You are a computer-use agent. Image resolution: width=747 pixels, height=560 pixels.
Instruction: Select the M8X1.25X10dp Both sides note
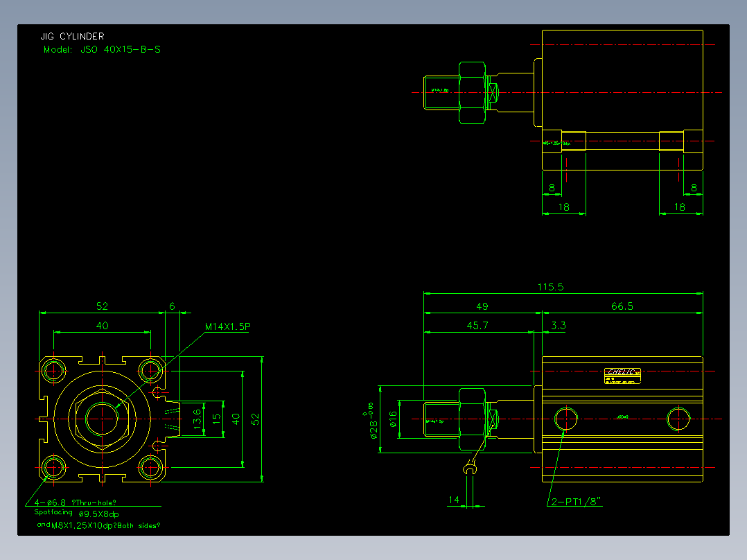pos(98,525)
